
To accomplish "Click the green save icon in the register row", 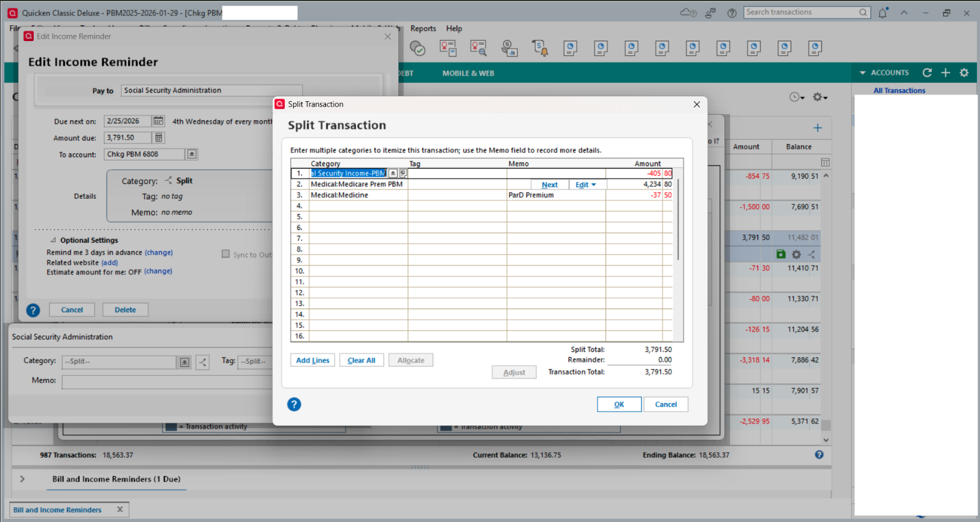I will pos(781,254).
